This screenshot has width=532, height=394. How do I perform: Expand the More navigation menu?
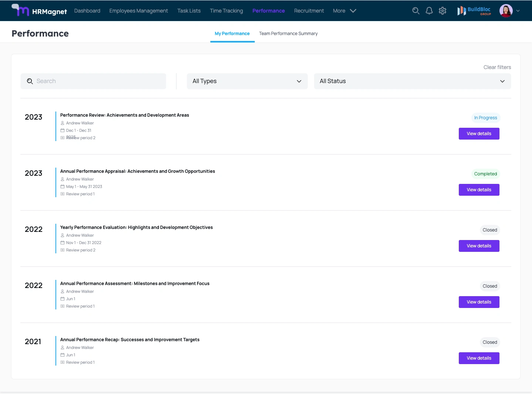tap(345, 11)
